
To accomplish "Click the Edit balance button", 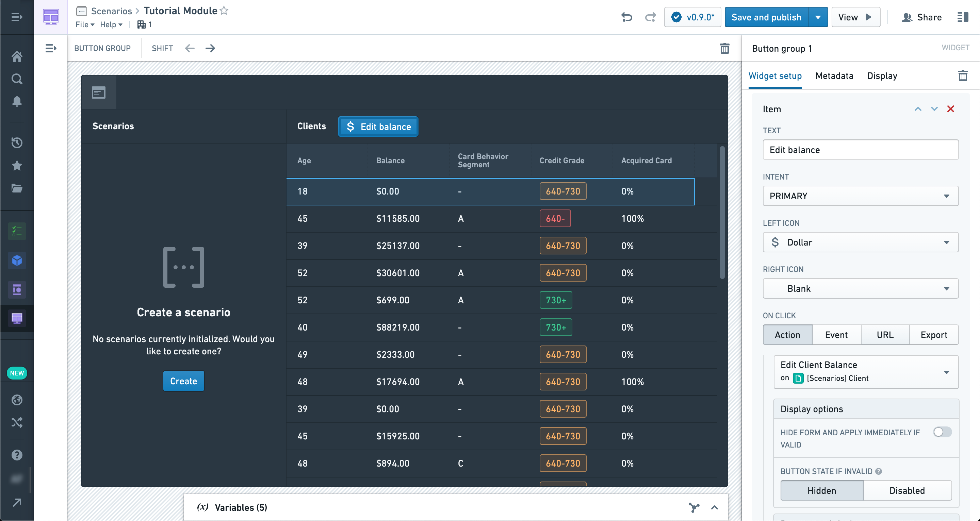I will pyautogui.click(x=378, y=126).
